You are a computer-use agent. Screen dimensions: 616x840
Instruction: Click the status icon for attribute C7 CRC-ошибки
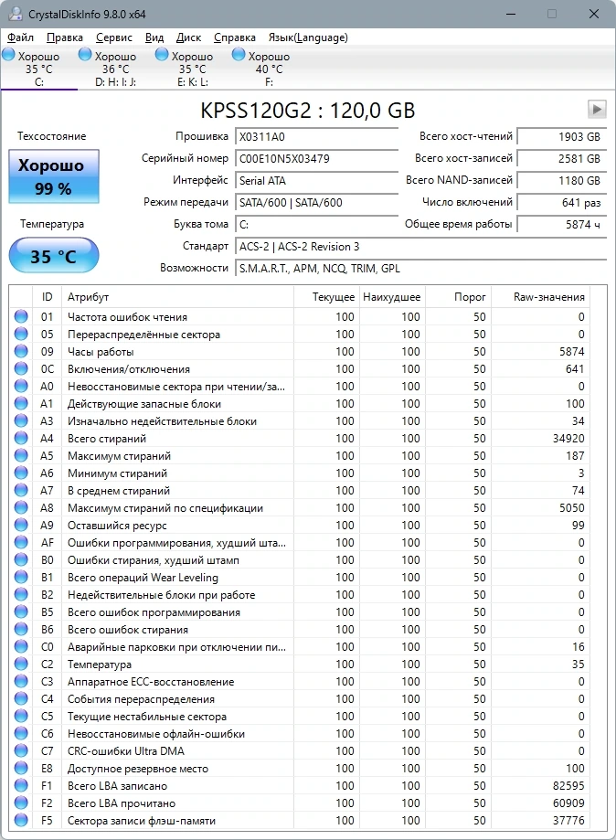pyautogui.click(x=21, y=750)
